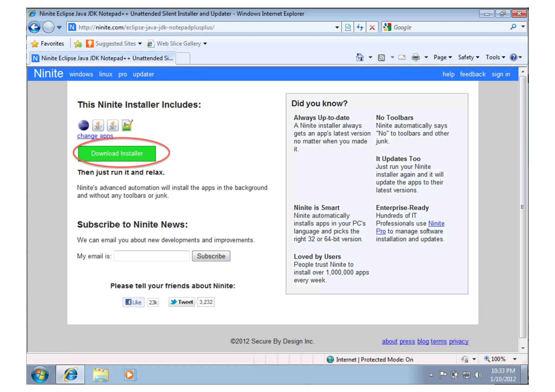Click the Twitter Tweet button
555x392 pixels.
tap(182, 302)
